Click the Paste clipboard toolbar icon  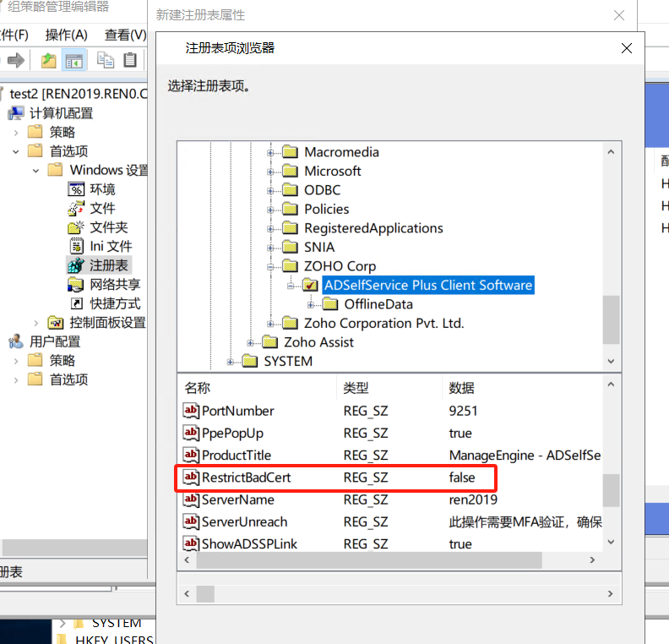[x=130, y=60]
